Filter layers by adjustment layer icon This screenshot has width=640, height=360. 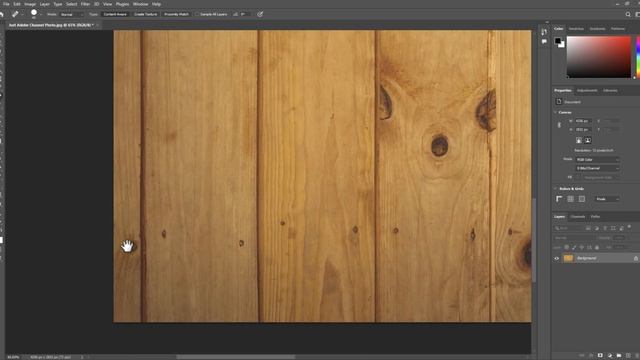coord(596,228)
